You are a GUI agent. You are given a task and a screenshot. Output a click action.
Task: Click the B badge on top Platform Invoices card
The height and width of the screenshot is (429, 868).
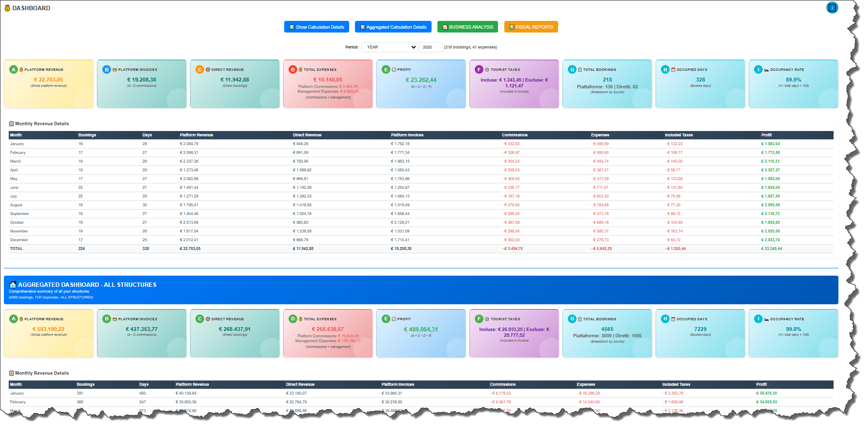[107, 69]
